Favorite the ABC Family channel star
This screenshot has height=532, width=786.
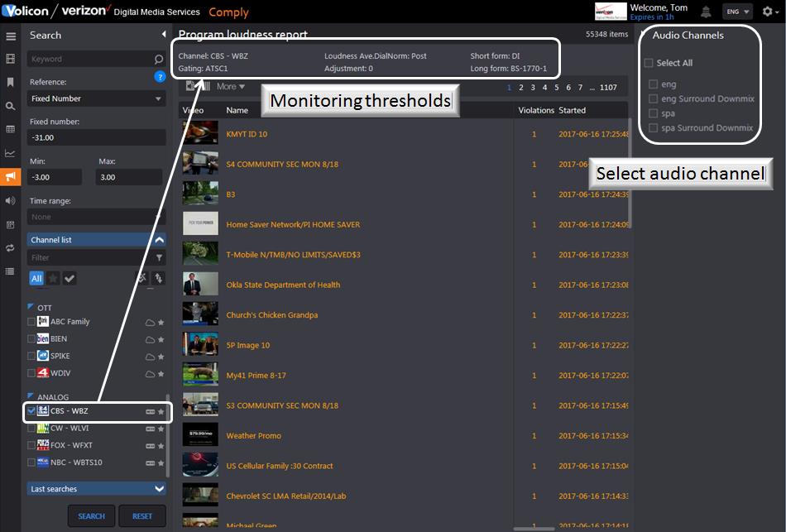click(x=161, y=323)
